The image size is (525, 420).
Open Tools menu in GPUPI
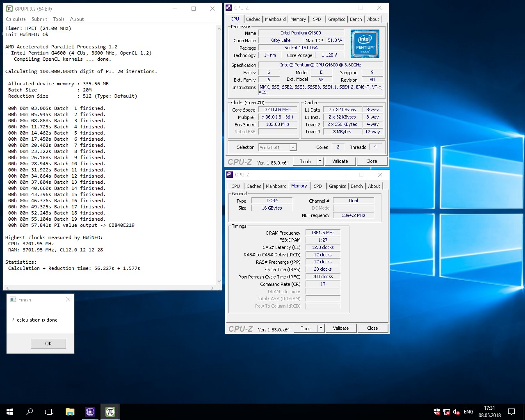click(x=59, y=19)
